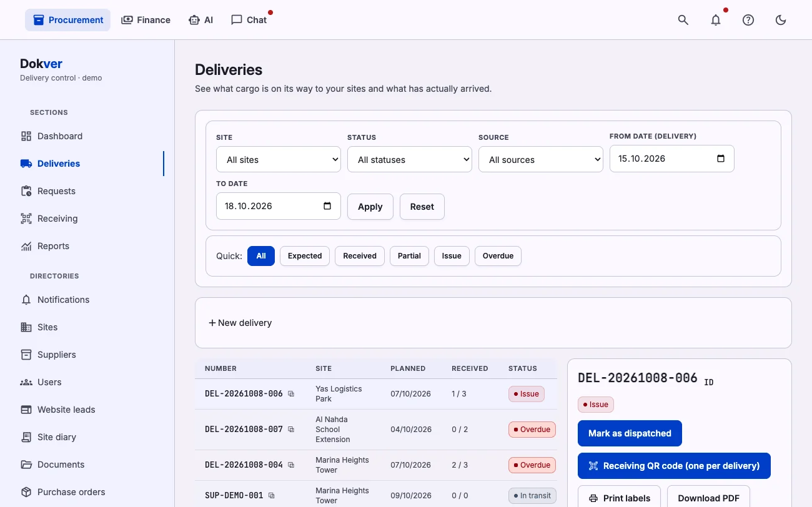The height and width of the screenshot is (507, 812).
Task: Expand the Status filter dropdown
Action: 410,159
